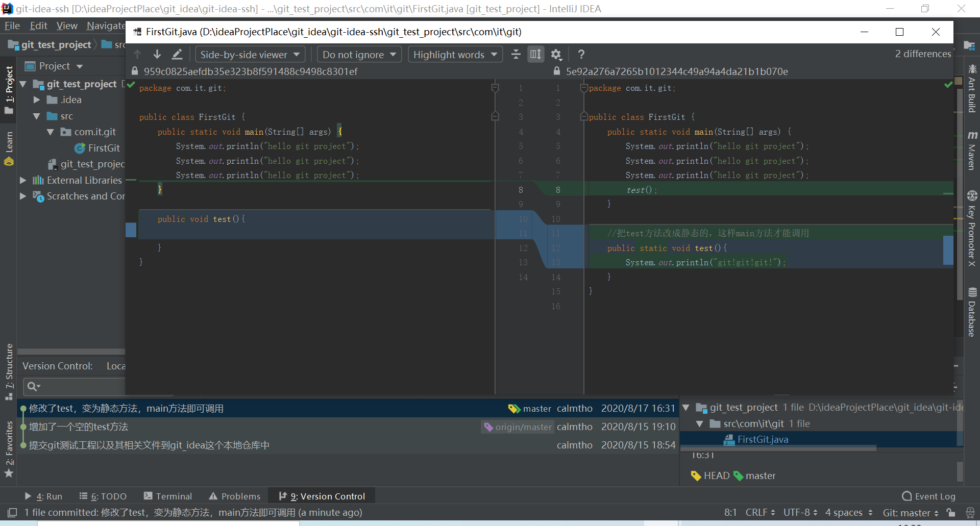Click the read-only lock status icon

[950, 512]
